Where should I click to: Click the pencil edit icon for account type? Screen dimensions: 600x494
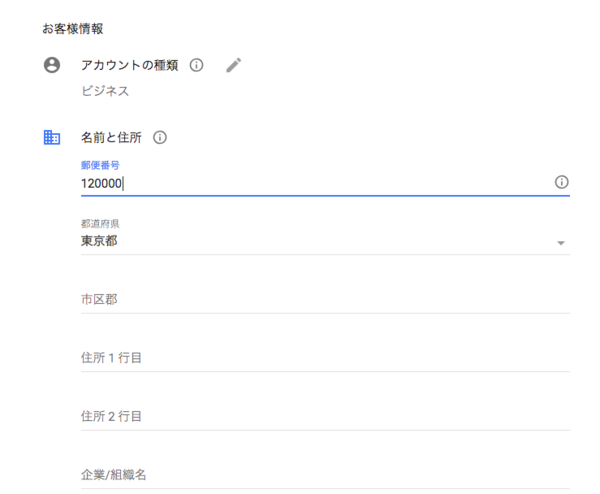tap(234, 65)
